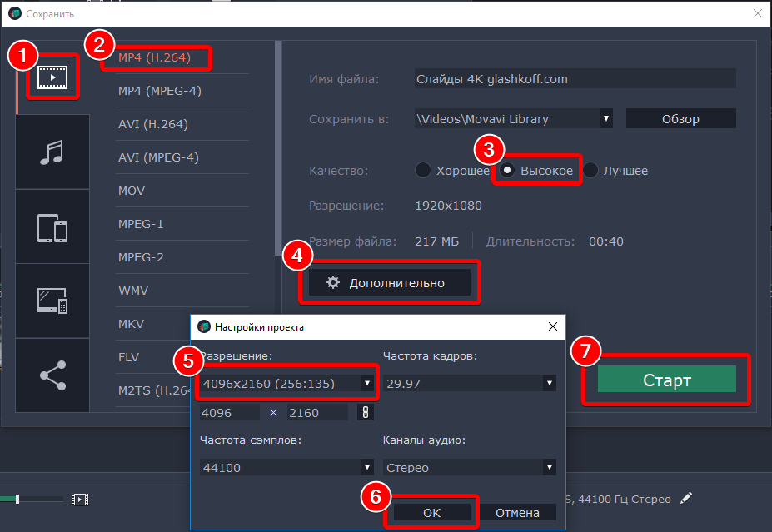Viewport: 772px width, 532px height.
Task: Select the video export category icon
Action: pos(52,77)
